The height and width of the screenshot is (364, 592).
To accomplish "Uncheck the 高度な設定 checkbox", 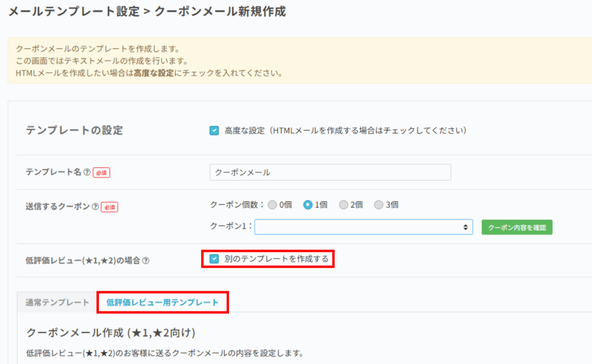I will click(x=214, y=131).
